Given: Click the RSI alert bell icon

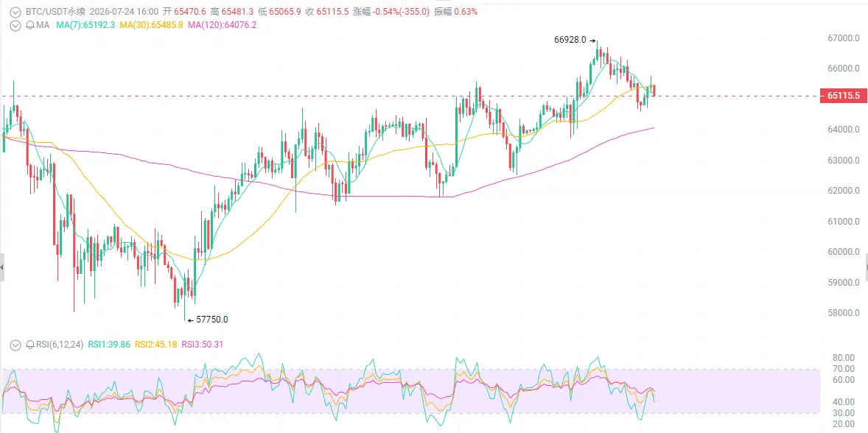Looking at the screenshot, I should (30, 345).
